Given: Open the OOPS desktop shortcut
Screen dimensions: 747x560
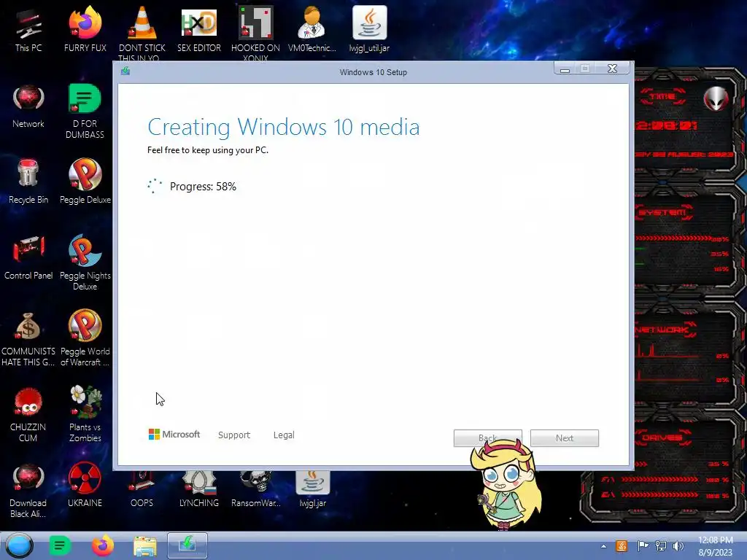Looking at the screenshot, I should click(142, 489).
